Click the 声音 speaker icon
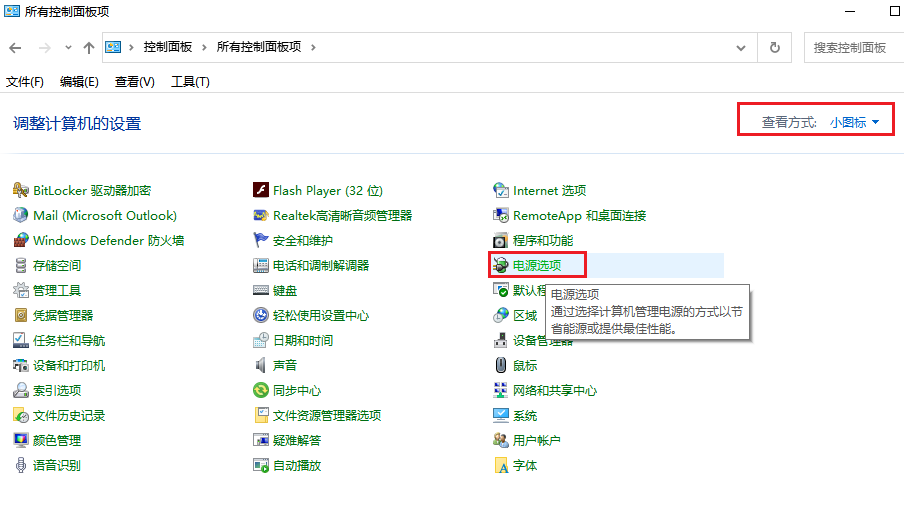This screenshot has width=904, height=509. pos(261,365)
